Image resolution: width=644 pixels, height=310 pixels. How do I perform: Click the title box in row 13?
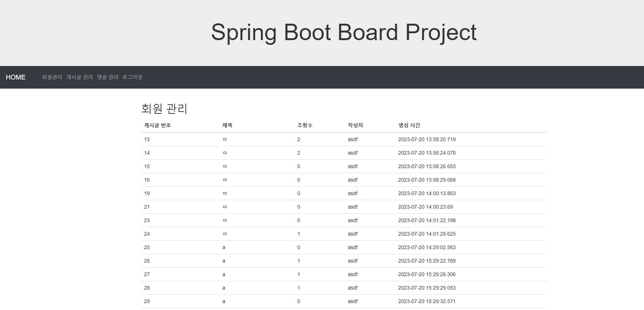tap(225, 139)
